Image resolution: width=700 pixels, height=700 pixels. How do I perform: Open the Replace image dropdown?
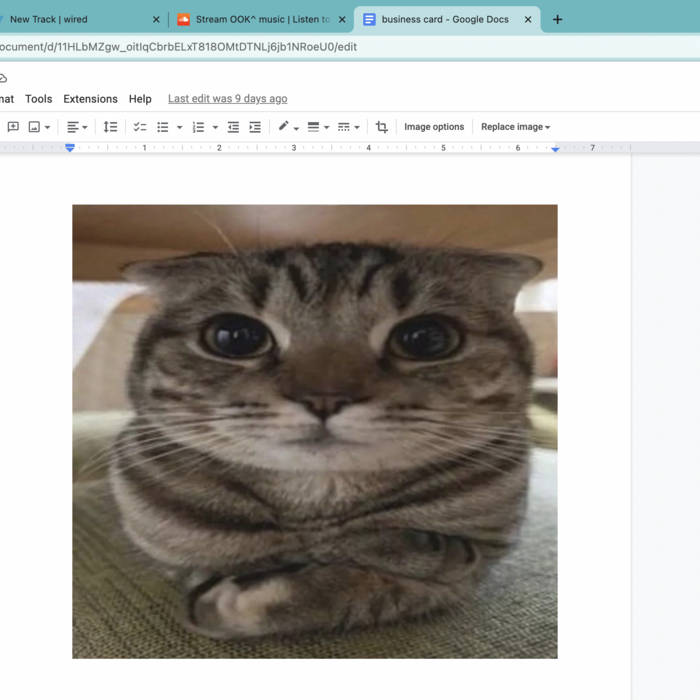coord(515,127)
